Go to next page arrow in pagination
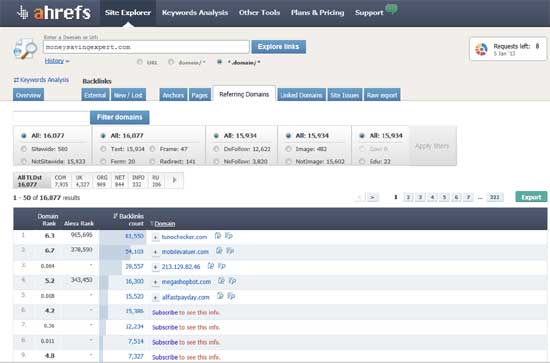 pyautogui.click(x=373, y=197)
